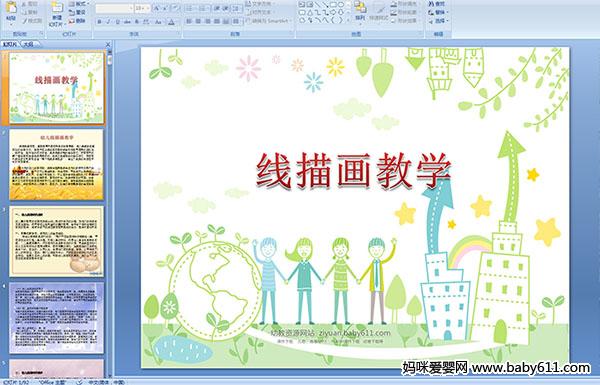600x385 pixels.
Task: Open the font color picker
Action: (171, 22)
